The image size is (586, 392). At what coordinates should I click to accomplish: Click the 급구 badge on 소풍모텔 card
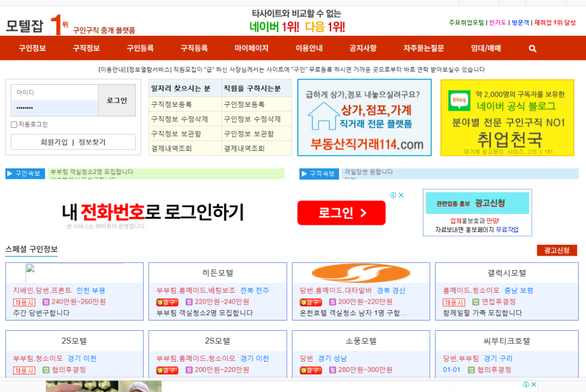(311, 370)
